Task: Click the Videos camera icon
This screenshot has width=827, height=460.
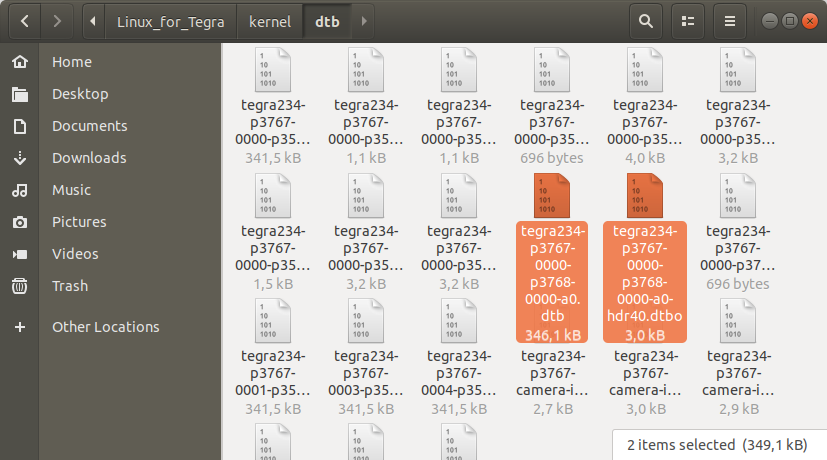Action: point(20,255)
